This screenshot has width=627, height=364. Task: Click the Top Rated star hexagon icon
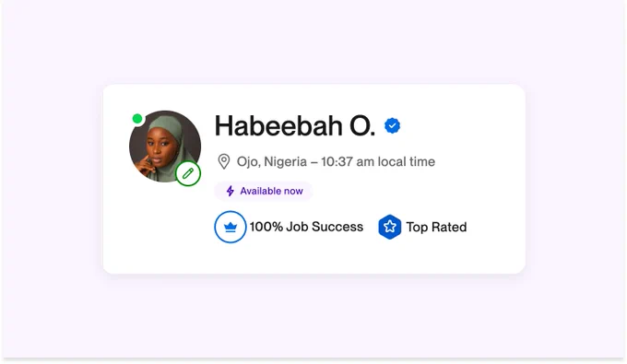(x=389, y=227)
